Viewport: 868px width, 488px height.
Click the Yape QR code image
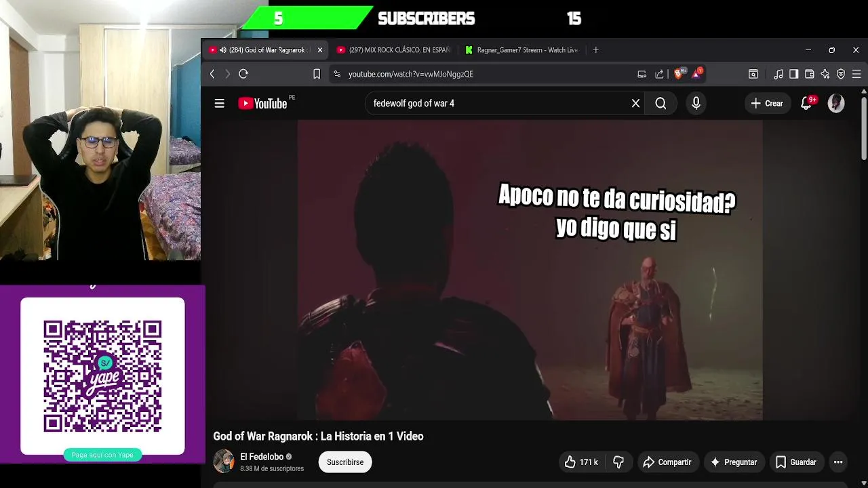102,376
